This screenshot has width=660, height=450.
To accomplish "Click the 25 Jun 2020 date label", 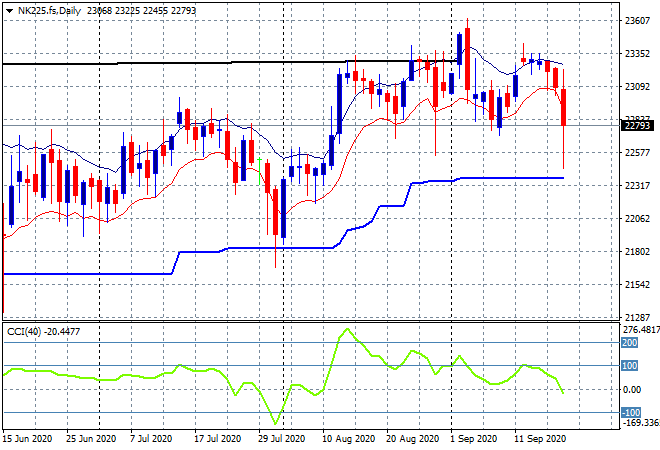I will click(91, 439).
